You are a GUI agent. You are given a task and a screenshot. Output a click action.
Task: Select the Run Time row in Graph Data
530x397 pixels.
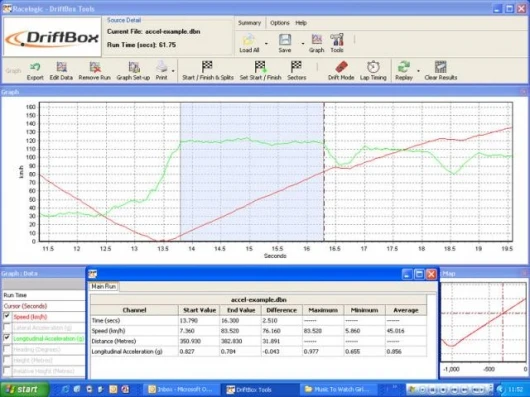click(x=43, y=295)
